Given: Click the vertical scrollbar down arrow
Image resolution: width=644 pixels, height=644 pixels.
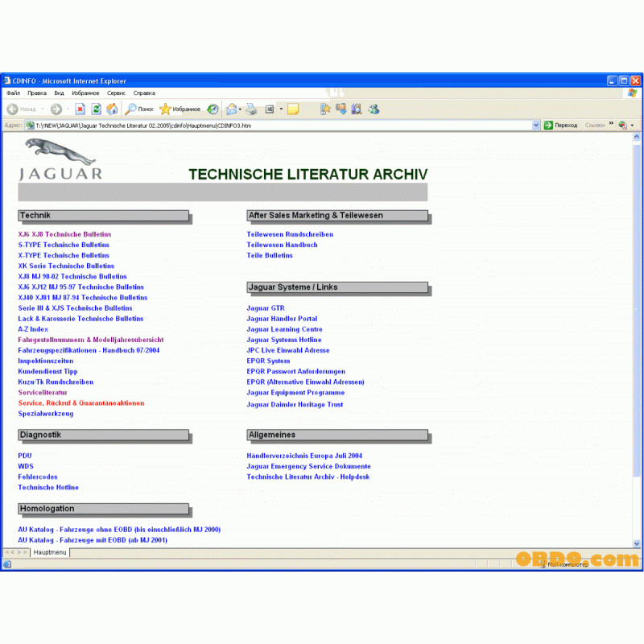Looking at the screenshot, I should tap(638, 543).
